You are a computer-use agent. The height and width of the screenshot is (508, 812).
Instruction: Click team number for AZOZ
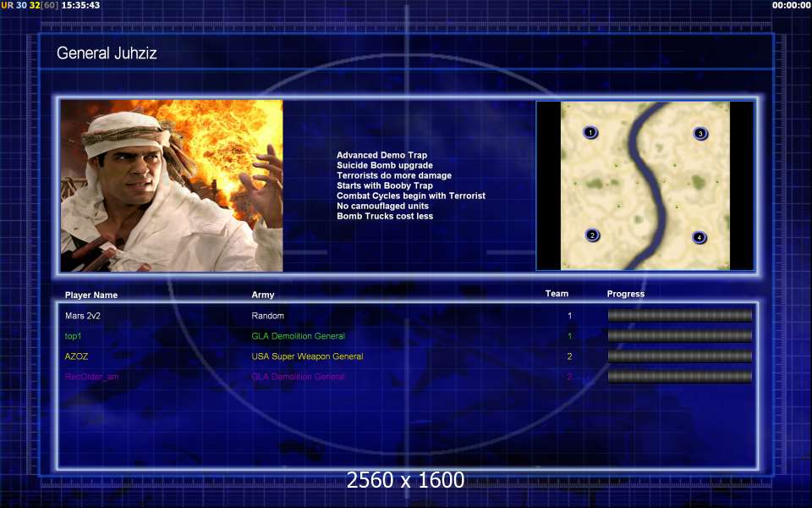569,356
